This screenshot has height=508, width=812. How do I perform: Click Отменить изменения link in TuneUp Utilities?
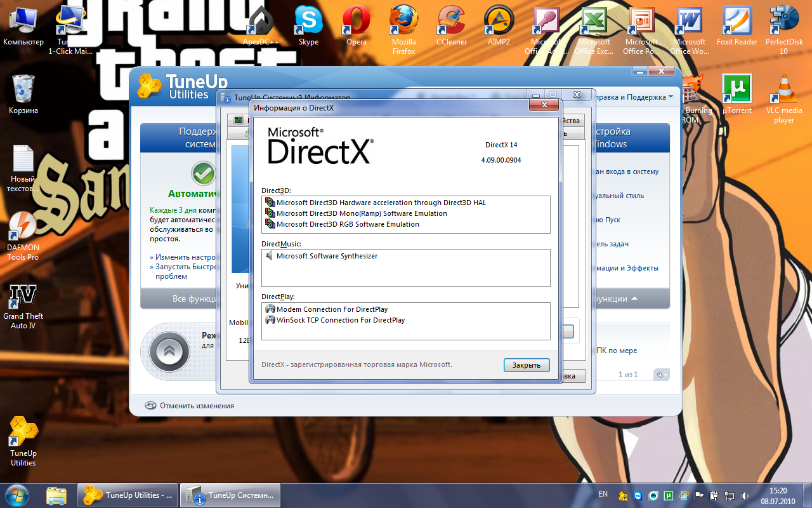coord(190,406)
